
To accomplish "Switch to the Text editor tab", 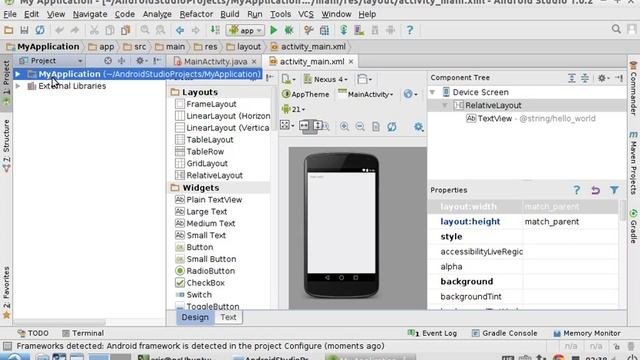I will [x=228, y=317].
